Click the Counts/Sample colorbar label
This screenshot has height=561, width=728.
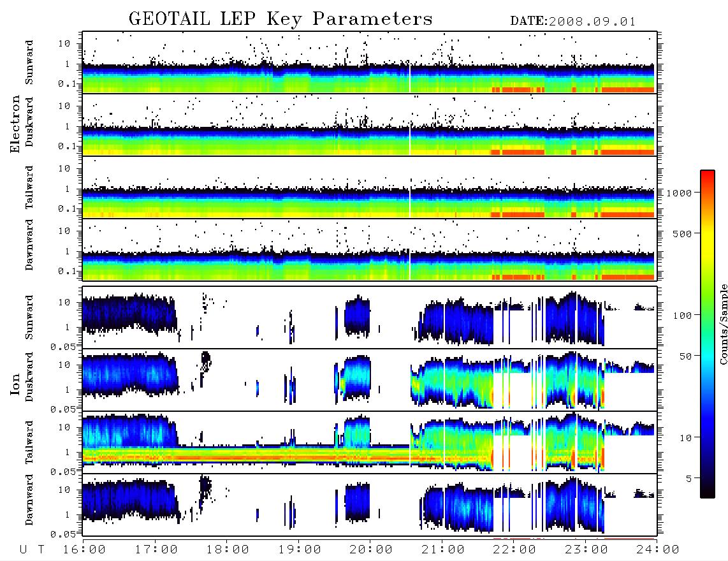click(723, 324)
